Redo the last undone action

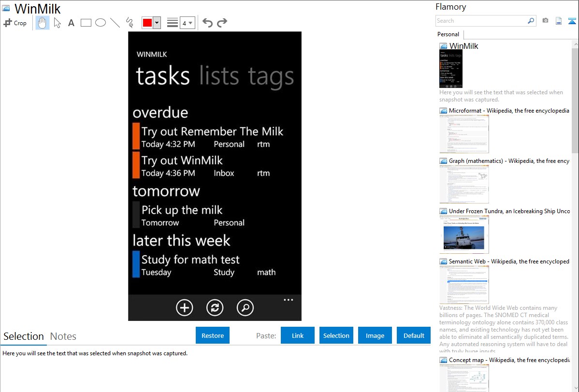click(x=222, y=23)
